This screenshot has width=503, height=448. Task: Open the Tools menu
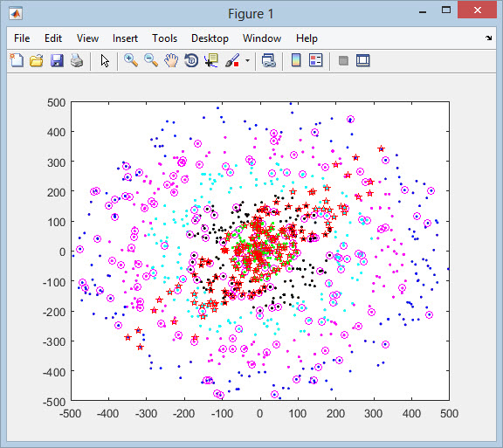[x=164, y=38]
